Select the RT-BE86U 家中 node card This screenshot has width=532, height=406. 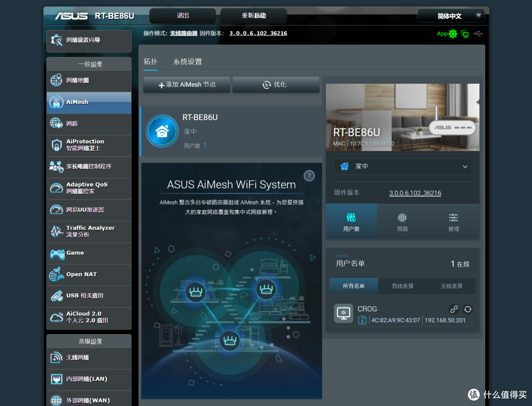[231, 131]
